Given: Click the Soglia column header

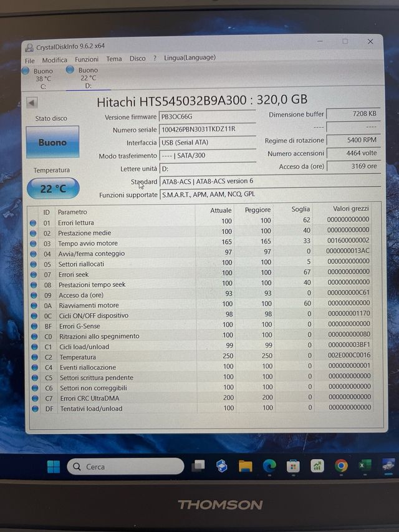Looking at the screenshot, I should click(x=300, y=209).
